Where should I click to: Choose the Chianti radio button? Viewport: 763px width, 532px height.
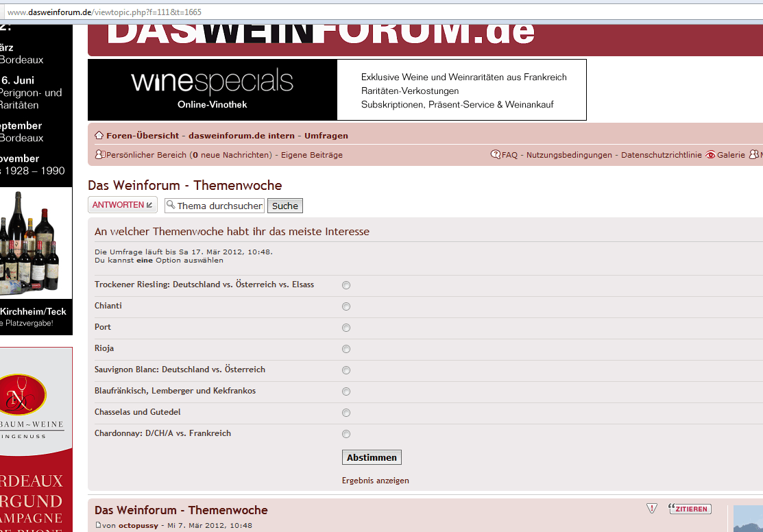coord(346,306)
